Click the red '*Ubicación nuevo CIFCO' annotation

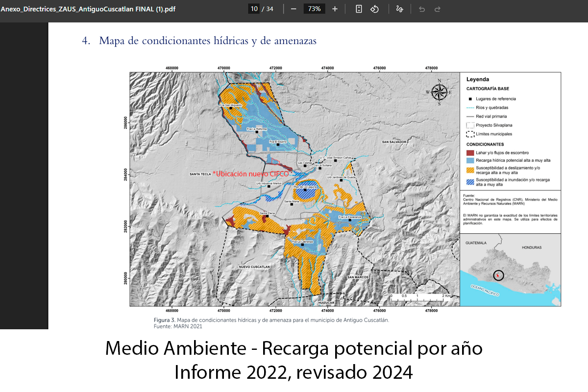[x=250, y=173]
